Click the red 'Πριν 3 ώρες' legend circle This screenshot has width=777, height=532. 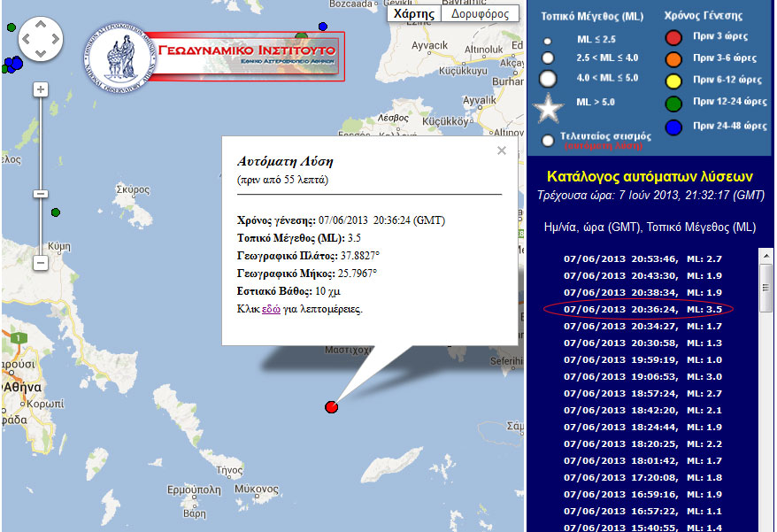click(673, 37)
